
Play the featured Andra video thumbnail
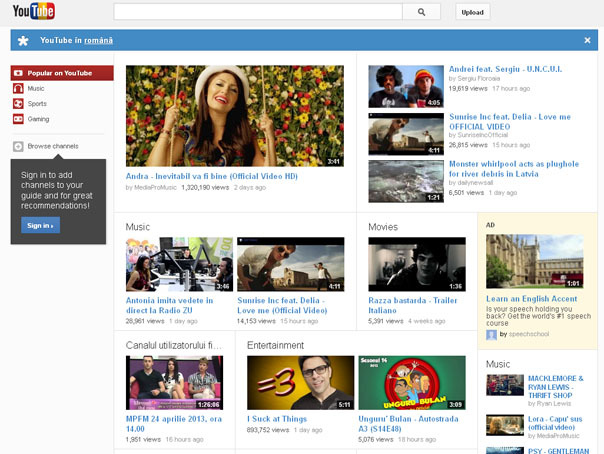(x=235, y=116)
